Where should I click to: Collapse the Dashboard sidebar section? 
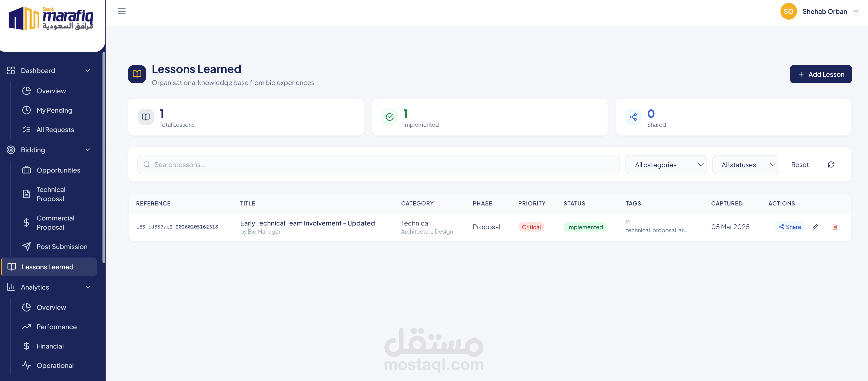pos(88,70)
